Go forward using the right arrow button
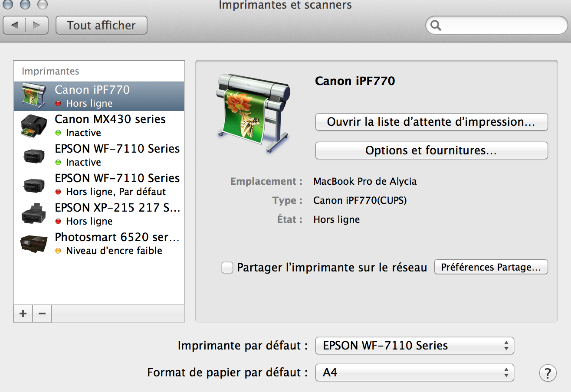571x392 pixels. 36,25
